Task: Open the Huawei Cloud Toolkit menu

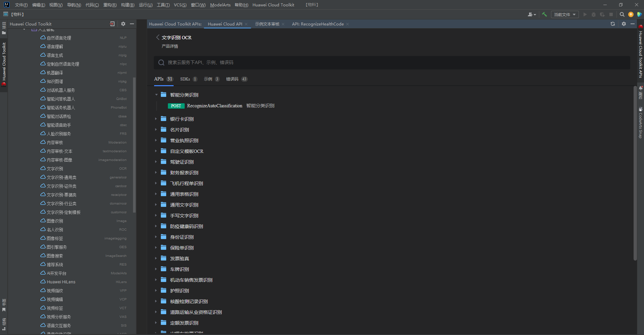Action: tap(273, 5)
